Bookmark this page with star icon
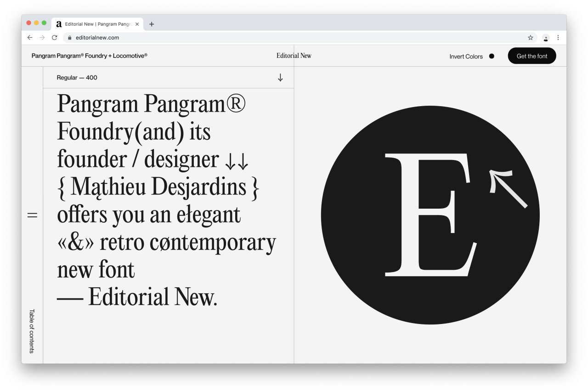588x392 pixels. 531,38
